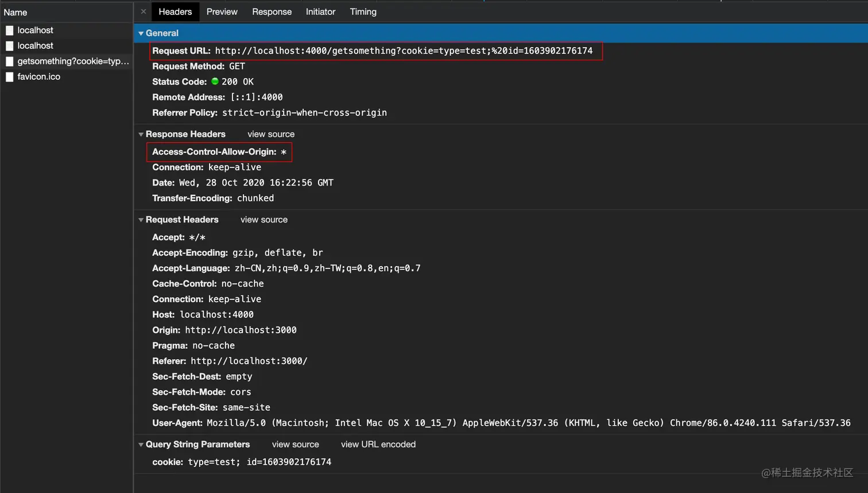Click the file icon of the second localhost request
The height and width of the screenshot is (493, 868).
(x=10, y=46)
